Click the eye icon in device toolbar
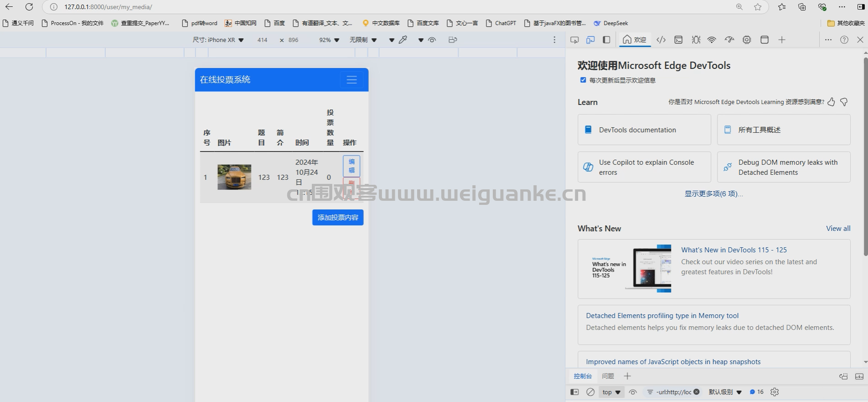Viewport: 868px width, 402px height. coord(432,40)
